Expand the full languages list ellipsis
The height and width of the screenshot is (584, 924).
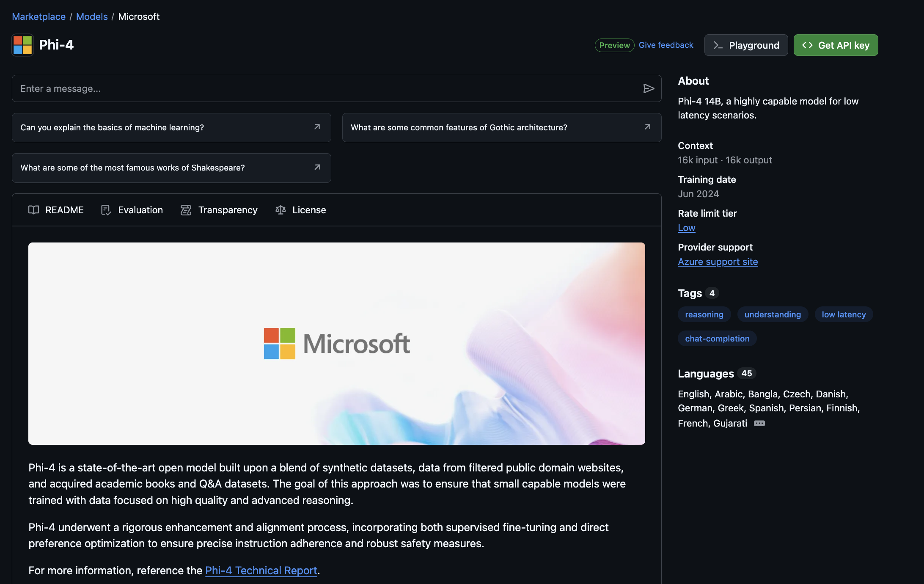click(759, 423)
